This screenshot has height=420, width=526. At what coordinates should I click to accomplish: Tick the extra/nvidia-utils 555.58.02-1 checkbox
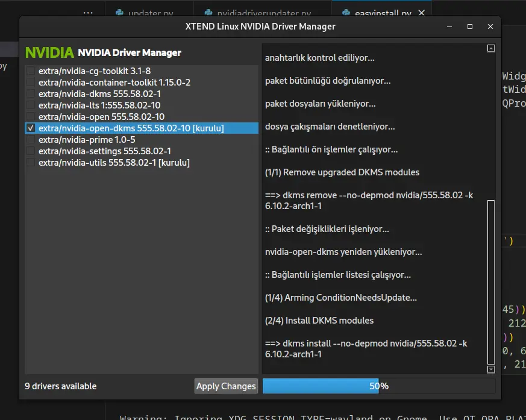(x=31, y=162)
